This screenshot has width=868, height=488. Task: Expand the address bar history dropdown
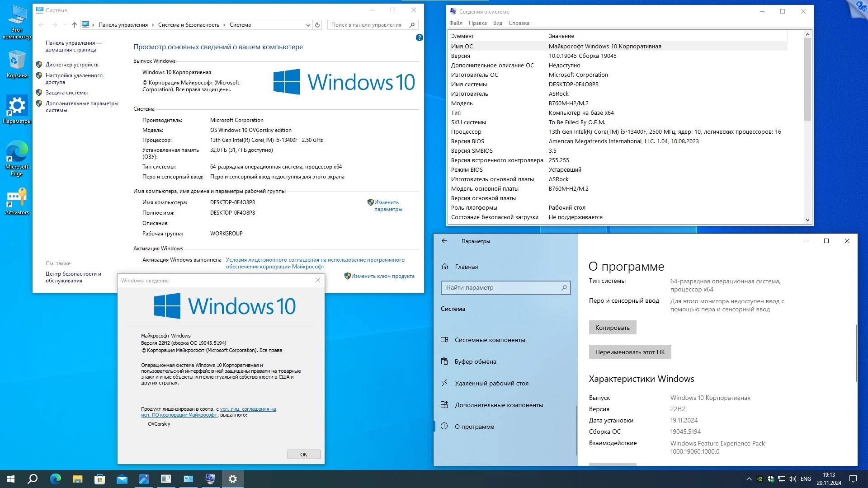coord(308,25)
